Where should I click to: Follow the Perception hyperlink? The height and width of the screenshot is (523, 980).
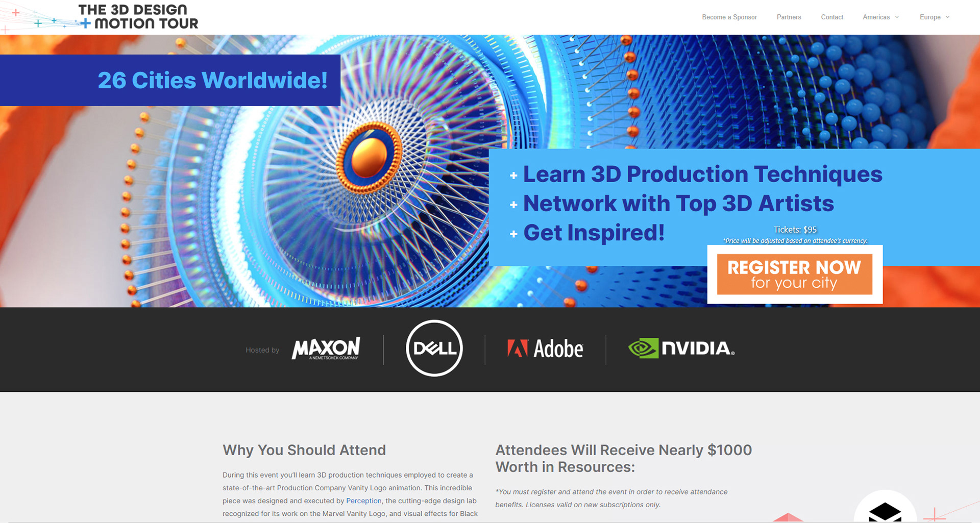coord(363,501)
